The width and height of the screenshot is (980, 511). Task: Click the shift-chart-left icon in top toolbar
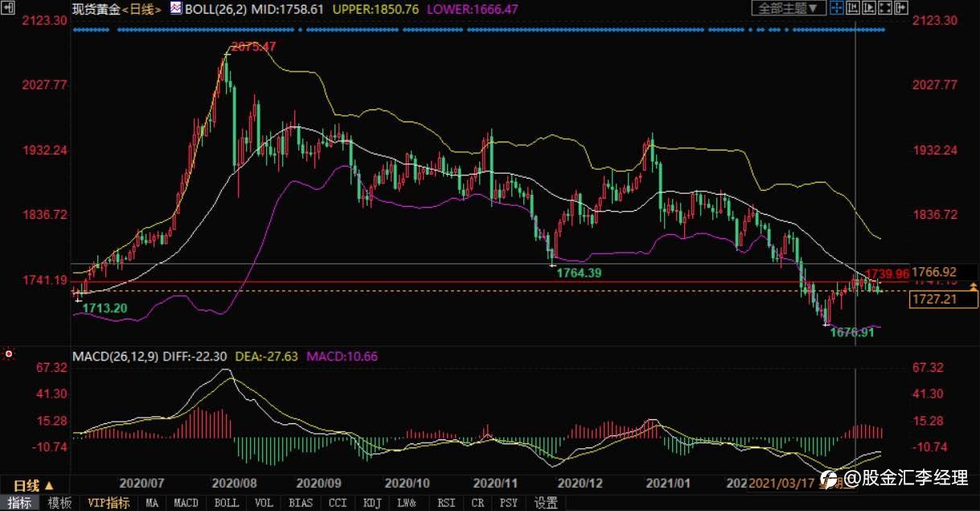(853, 8)
